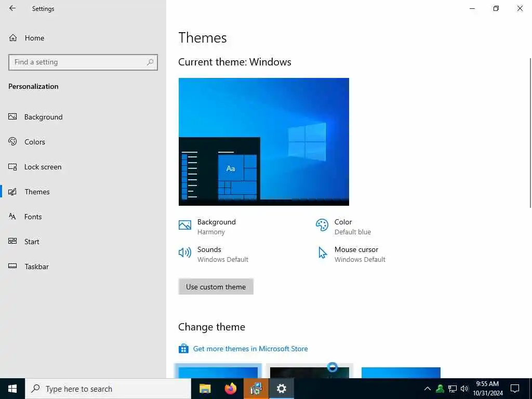The image size is (532, 399).
Task: Click the current theme preview image
Action: tap(263, 142)
